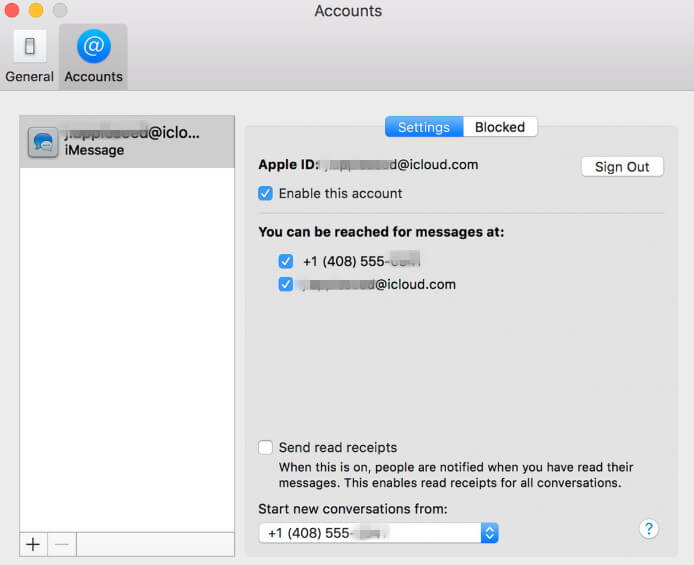
Task: Select the iMessage account row in list
Action: (127, 142)
